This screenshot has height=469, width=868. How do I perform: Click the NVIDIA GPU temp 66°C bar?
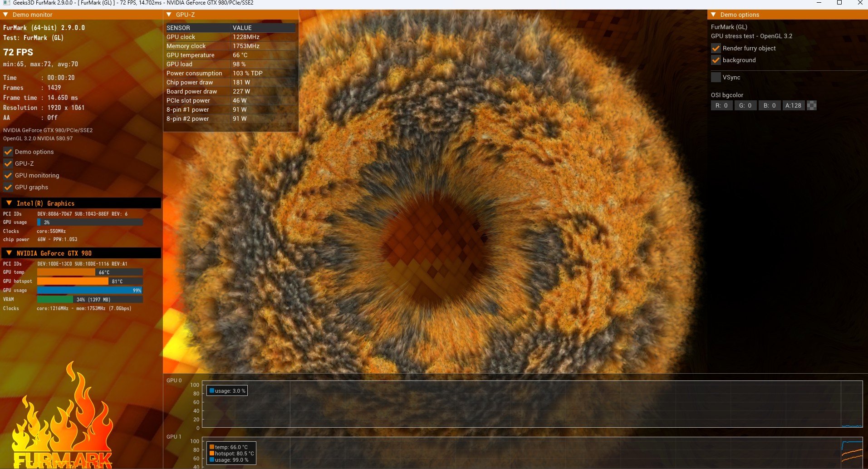pyautogui.click(x=90, y=272)
